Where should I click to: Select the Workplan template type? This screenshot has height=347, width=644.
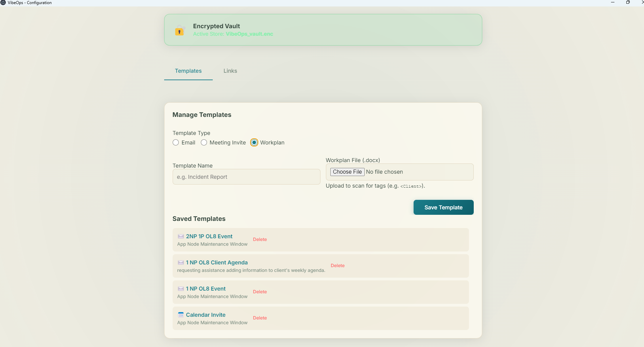(x=254, y=142)
